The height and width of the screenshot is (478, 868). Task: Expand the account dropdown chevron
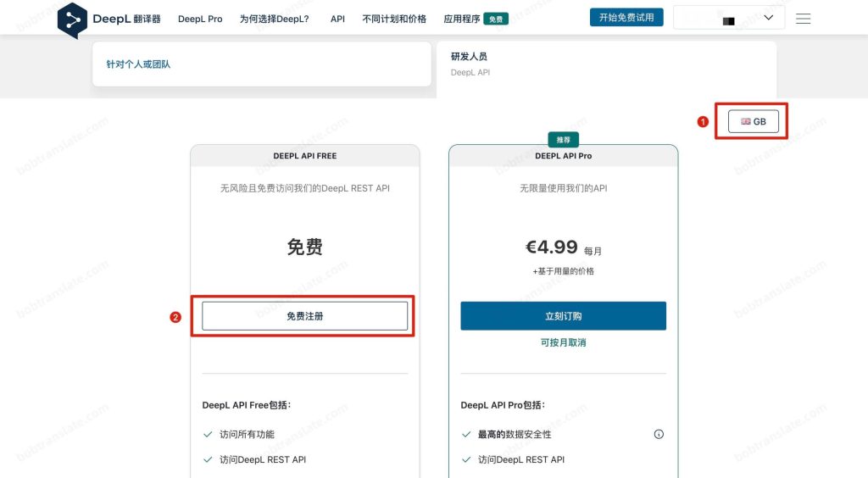769,18
